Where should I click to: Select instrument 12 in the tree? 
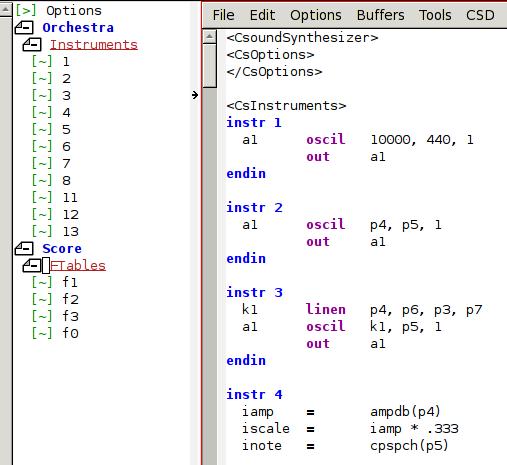point(71,214)
